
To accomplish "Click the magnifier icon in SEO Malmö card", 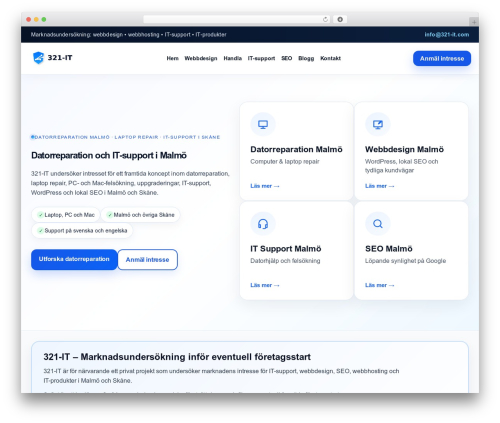I will tap(378, 224).
